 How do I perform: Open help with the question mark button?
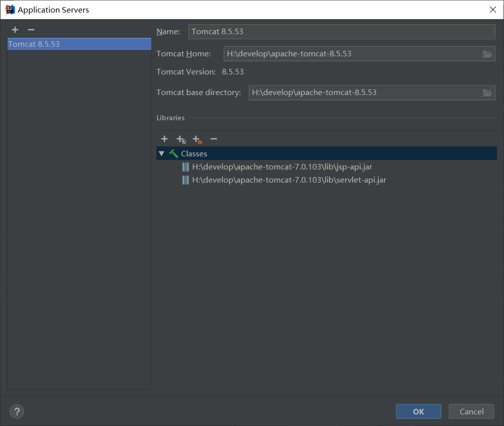click(x=17, y=411)
